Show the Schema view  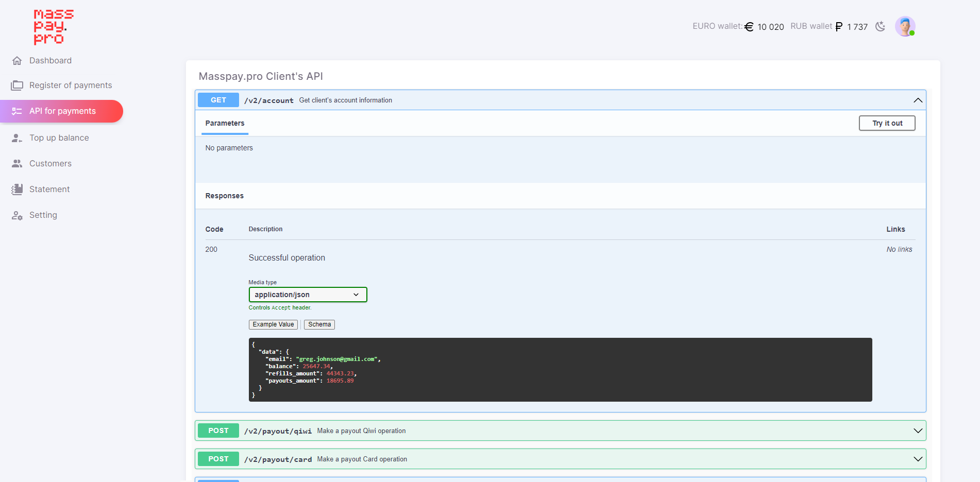point(319,324)
